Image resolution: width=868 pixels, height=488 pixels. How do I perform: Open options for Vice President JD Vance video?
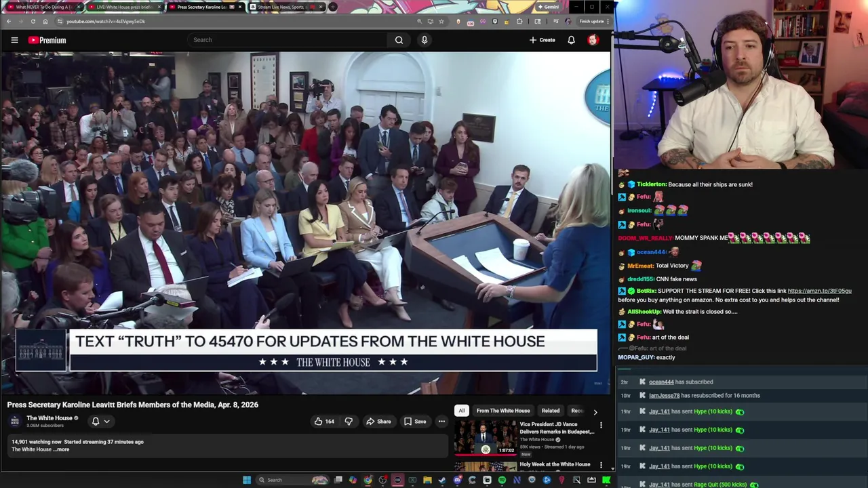point(601,425)
